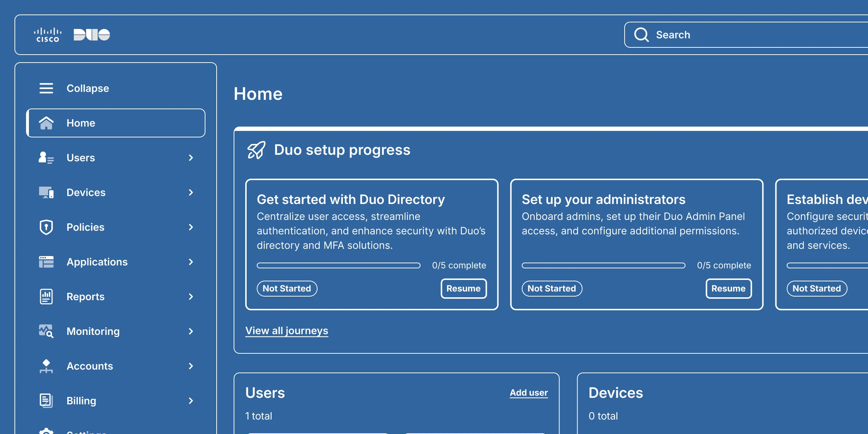Click the Monitoring graph icon in the sidebar

coord(46,331)
